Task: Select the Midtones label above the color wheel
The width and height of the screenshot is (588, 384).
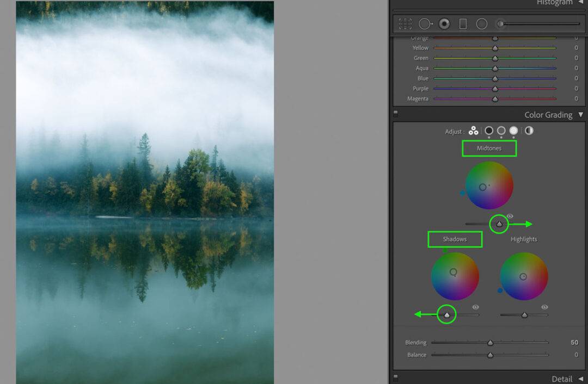Action: click(489, 148)
